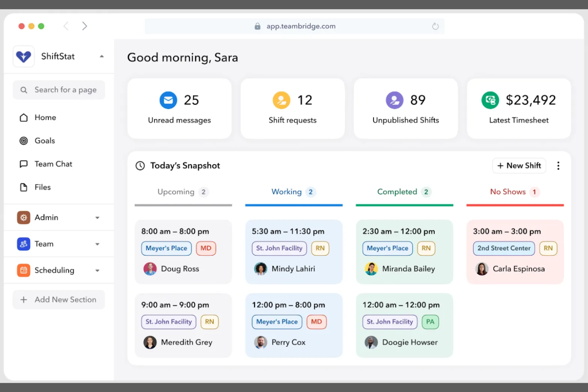
Task: Click Doug Ross's profile photo
Action: (x=150, y=269)
